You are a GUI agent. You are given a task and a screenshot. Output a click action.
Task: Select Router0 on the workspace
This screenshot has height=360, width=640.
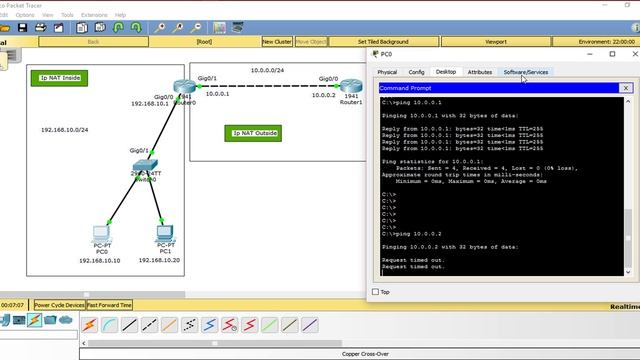coord(184,86)
